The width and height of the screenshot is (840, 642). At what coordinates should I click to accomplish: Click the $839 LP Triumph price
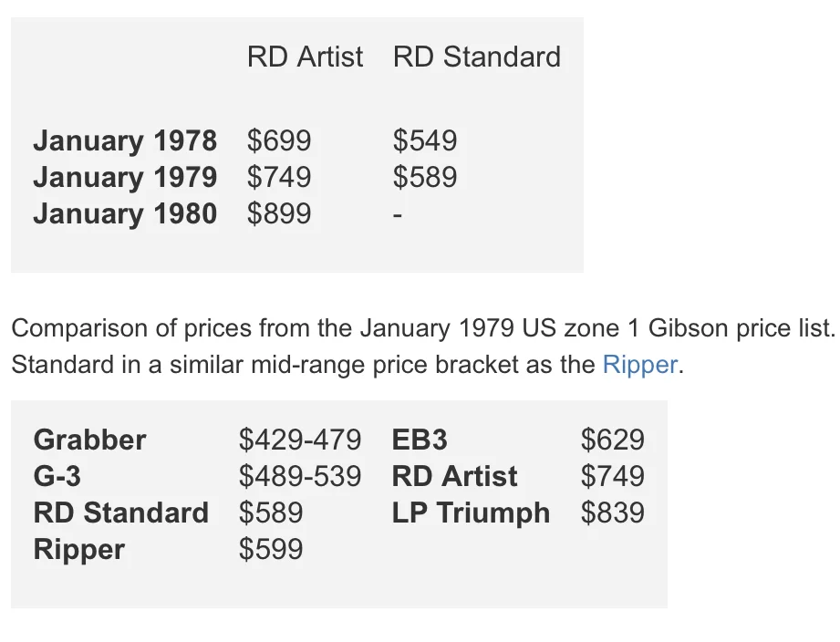coord(613,513)
